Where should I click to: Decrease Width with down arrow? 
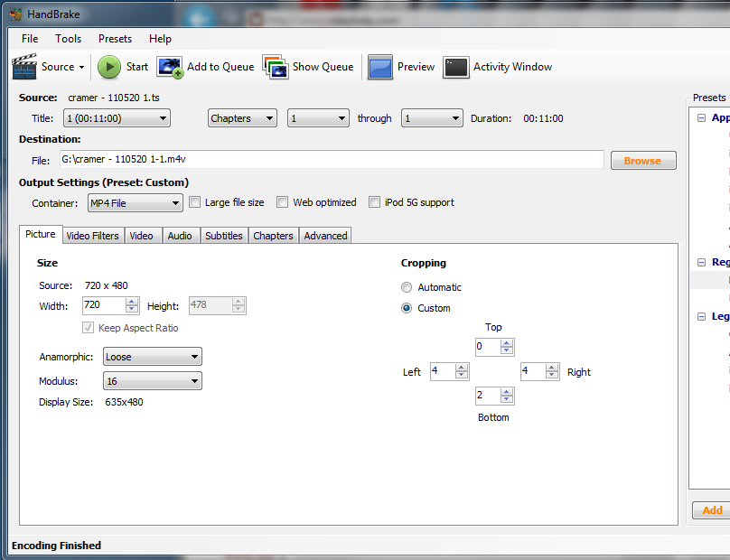132,309
